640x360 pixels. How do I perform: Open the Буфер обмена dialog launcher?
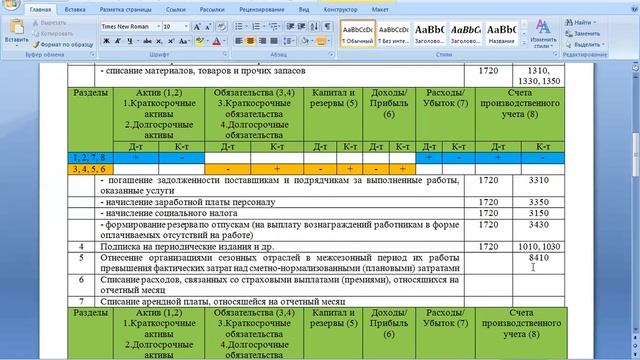pyautogui.click(x=92, y=54)
